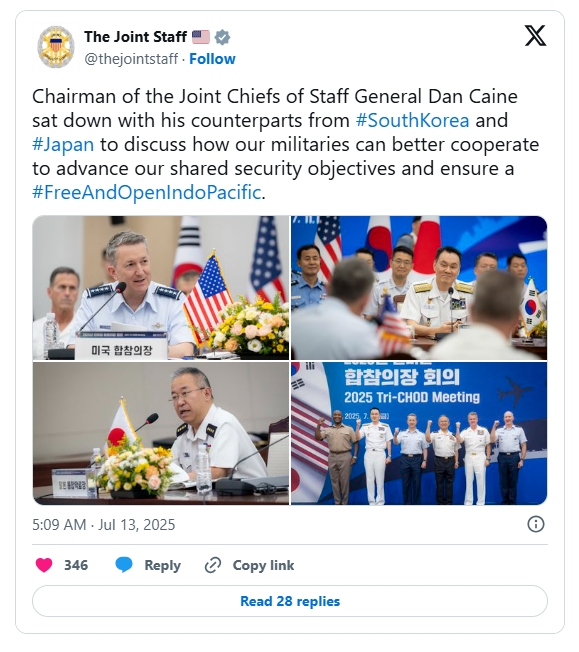The height and width of the screenshot is (652, 579).
Task: Click The Joint Staff display name
Action: coord(136,37)
